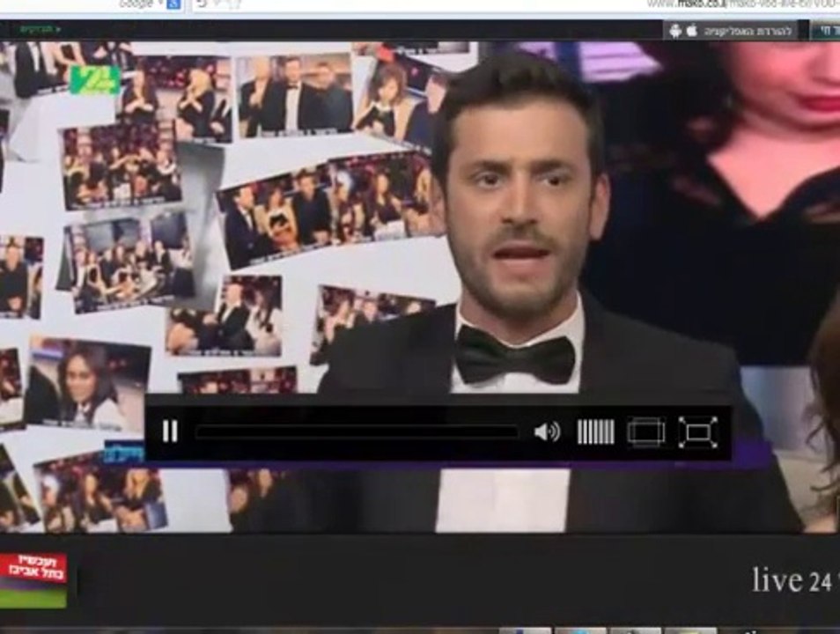Open the green Hebrew menu at top left

[41, 29]
